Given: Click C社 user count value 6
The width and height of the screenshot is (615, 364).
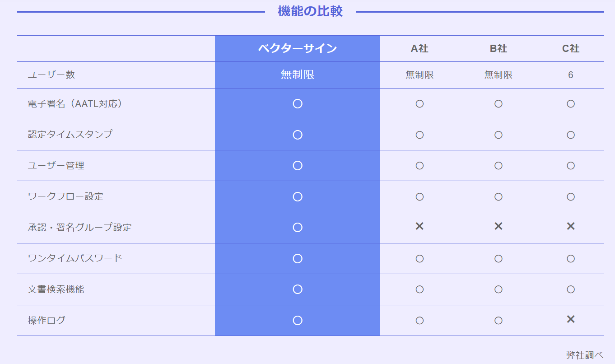Looking at the screenshot, I should (x=571, y=75).
